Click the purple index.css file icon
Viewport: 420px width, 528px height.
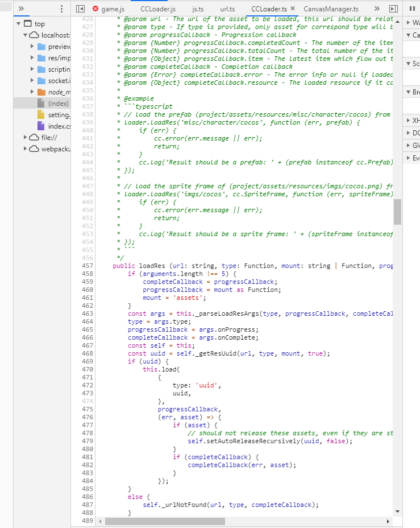(x=41, y=126)
